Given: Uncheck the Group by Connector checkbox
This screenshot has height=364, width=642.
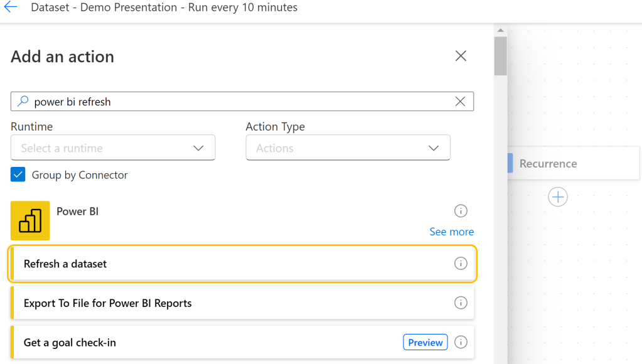Looking at the screenshot, I should (x=18, y=175).
